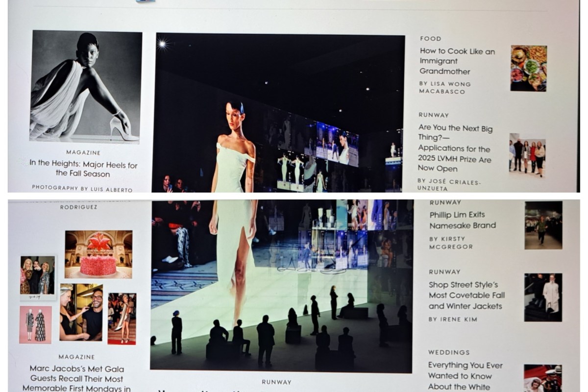Read 'How to Cook Like an Immigrant Grandmother'
This screenshot has width=588, height=392.
(457, 61)
